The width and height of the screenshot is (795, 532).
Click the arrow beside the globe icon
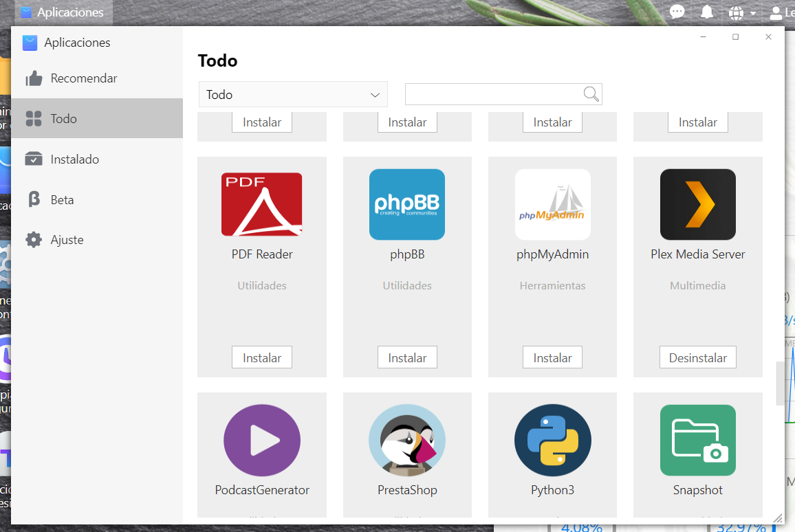753,13
